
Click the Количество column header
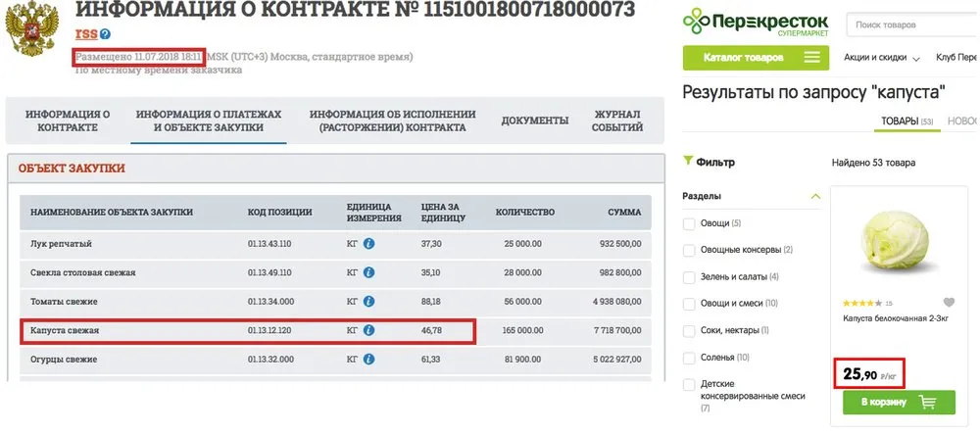[525, 213]
